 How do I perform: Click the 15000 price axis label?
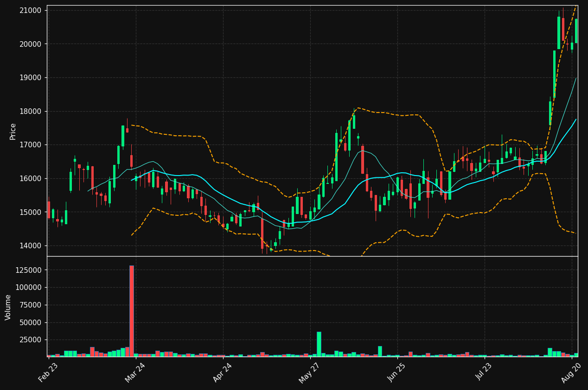pos(31,212)
